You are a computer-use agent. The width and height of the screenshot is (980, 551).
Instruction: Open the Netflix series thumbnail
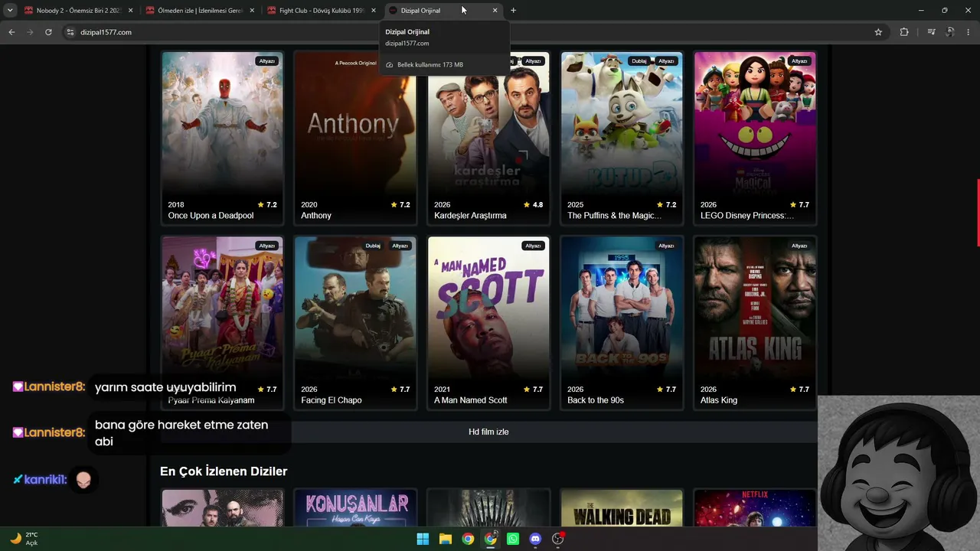tap(755, 508)
